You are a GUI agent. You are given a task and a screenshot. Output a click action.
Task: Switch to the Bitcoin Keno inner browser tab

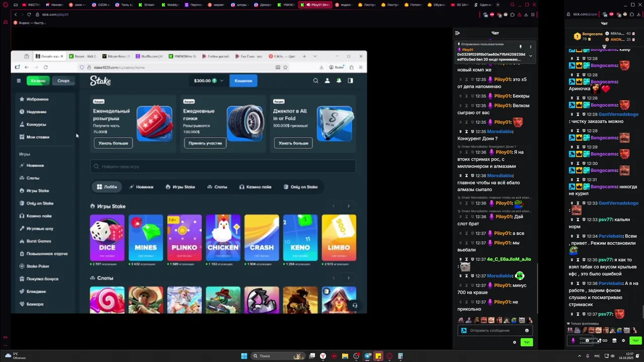pos(116,56)
